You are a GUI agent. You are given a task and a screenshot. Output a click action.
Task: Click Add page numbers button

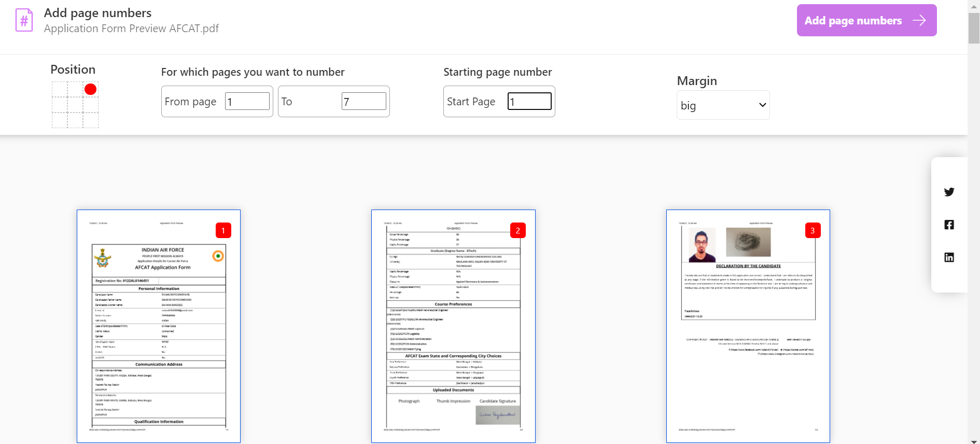(866, 20)
